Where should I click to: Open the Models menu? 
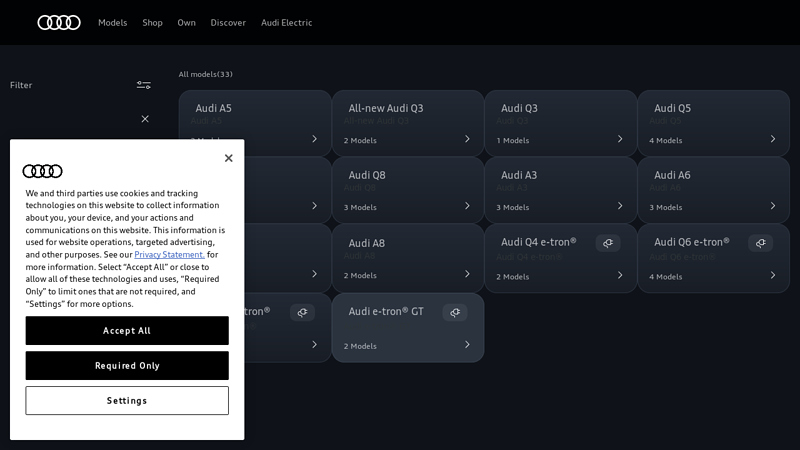(x=112, y=22)
